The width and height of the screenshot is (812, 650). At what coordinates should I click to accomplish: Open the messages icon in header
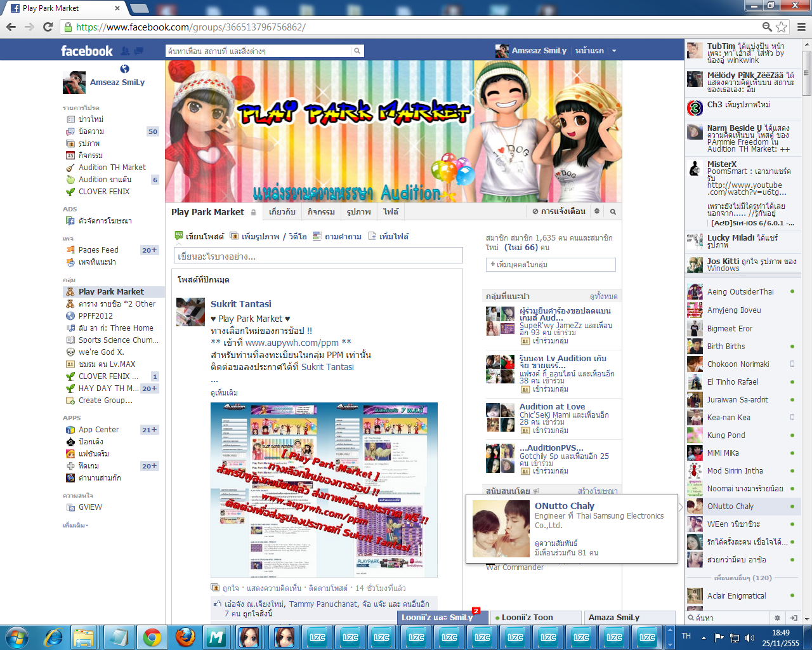pos(138,51)
